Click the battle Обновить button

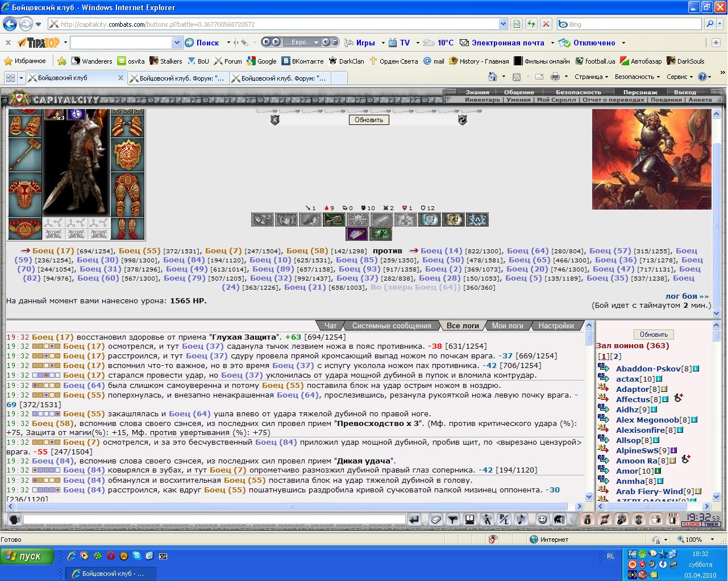[369, 120]
